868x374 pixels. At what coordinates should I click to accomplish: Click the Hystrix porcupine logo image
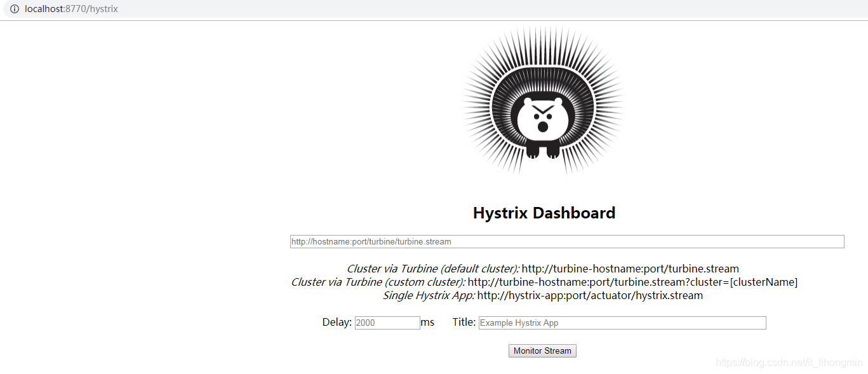click(543, 100)
